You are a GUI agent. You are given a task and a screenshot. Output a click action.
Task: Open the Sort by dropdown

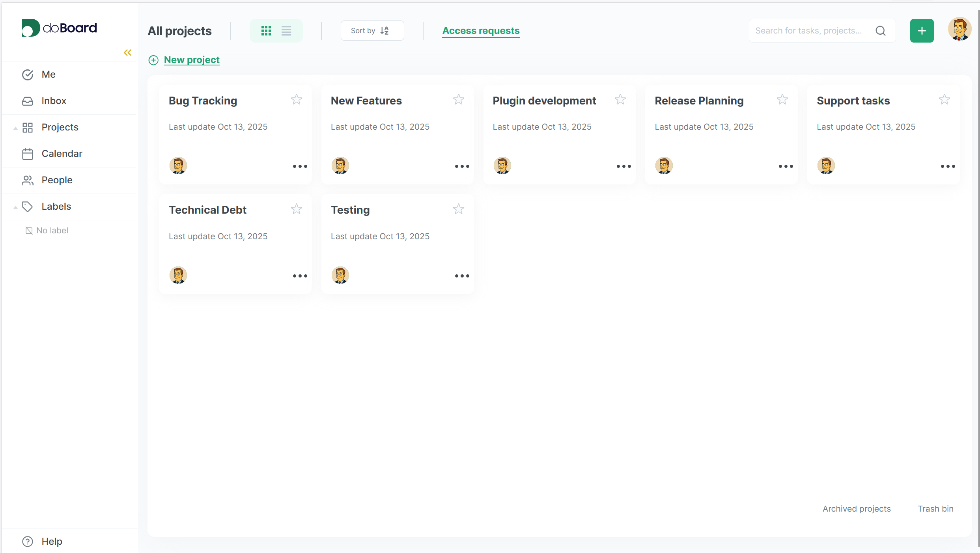372,31
